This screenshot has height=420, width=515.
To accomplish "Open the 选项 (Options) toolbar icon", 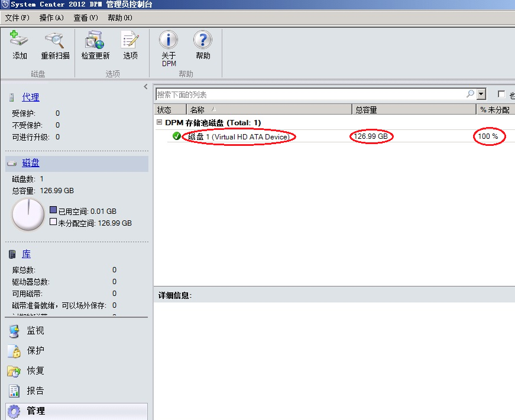I will click(130, 40).
